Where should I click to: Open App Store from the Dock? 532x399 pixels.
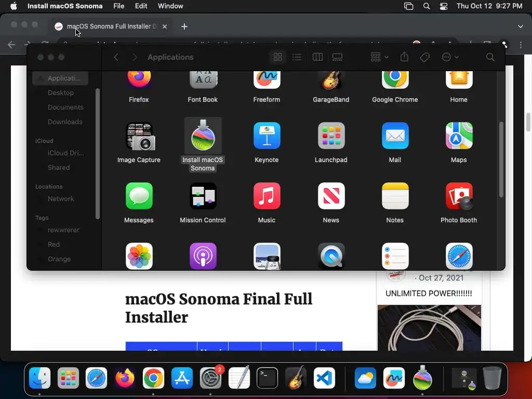pos(182,378)
